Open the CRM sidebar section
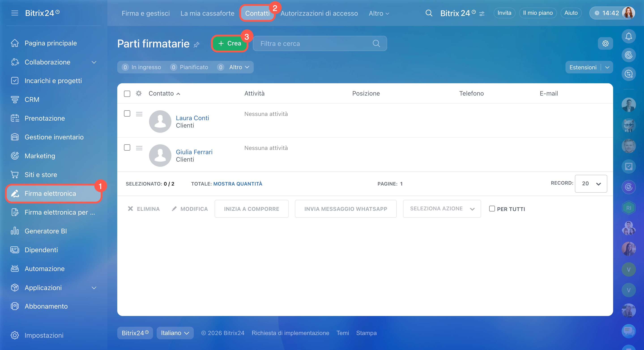This screenshot has width=644, height=350. [x=32, y=100]
